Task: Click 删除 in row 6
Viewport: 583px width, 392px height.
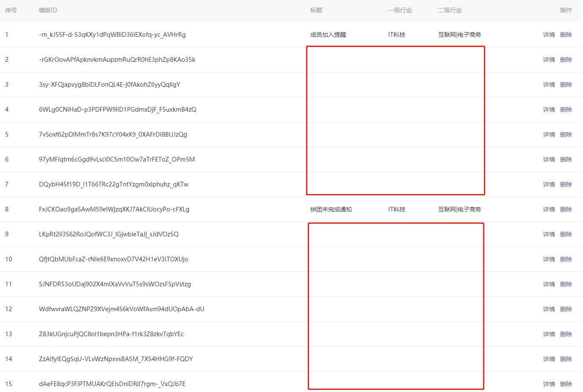Action: tap(566, 159)
